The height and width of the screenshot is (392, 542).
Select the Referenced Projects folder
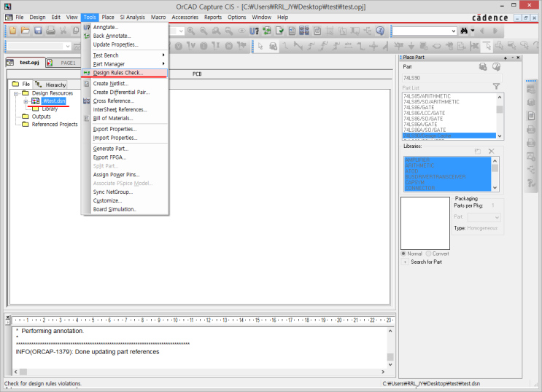(55, 125)
